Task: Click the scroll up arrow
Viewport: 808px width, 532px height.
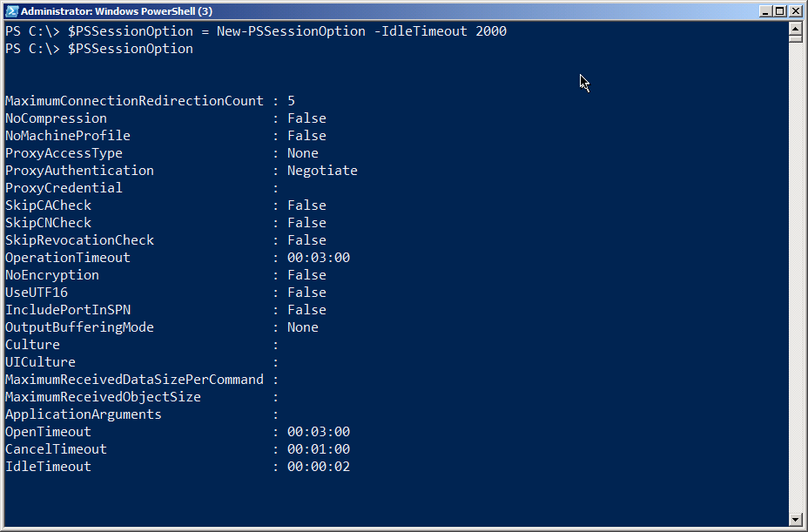Action: click(795, 29)
